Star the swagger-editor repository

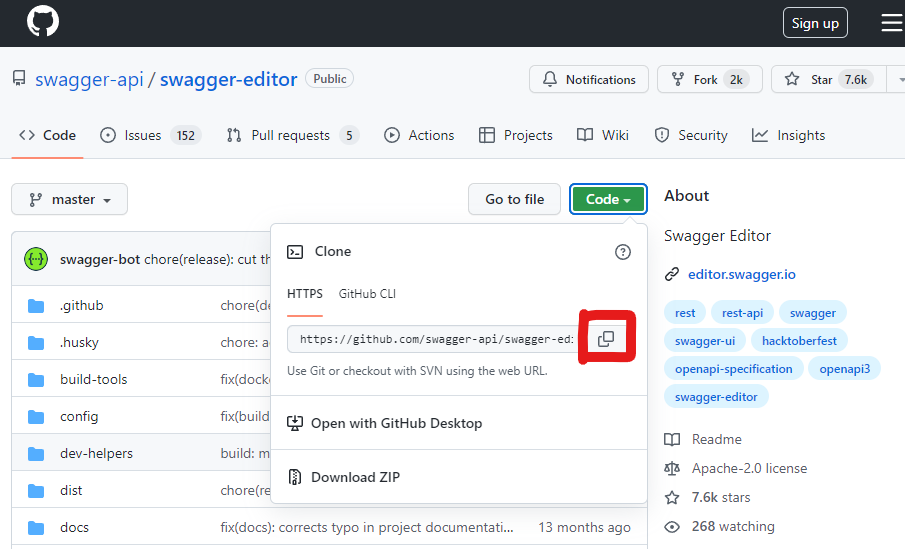click(829, 79)
